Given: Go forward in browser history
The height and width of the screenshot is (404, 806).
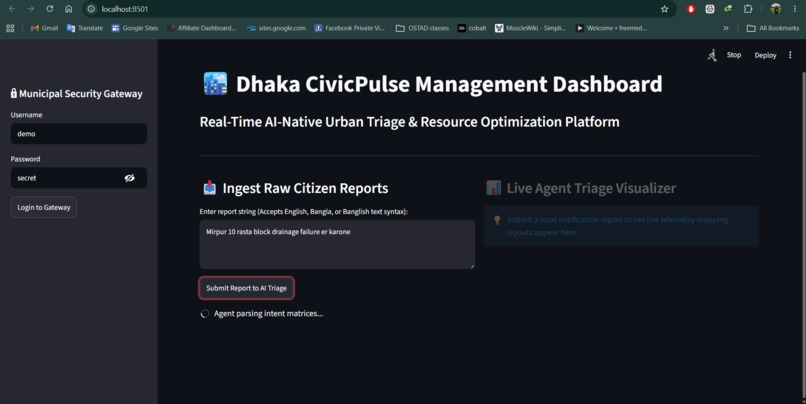Looking at the screenshot, I should tap(31, 9).
